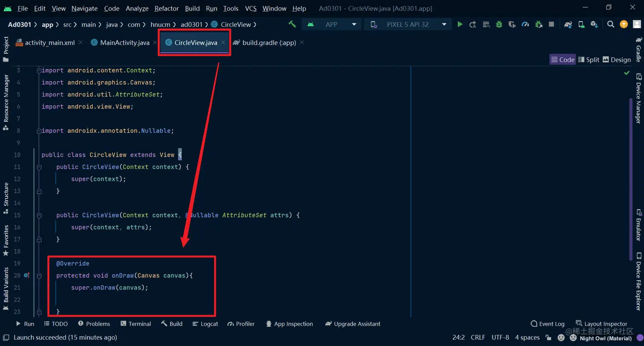Click the tool windows toggle in status bar

[6, 337]
